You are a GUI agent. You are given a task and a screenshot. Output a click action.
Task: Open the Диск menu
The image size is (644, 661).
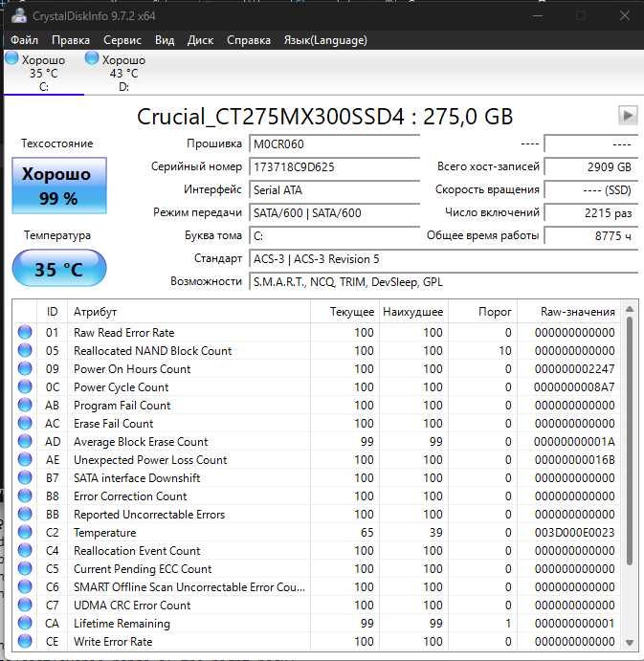coord(200,40)
